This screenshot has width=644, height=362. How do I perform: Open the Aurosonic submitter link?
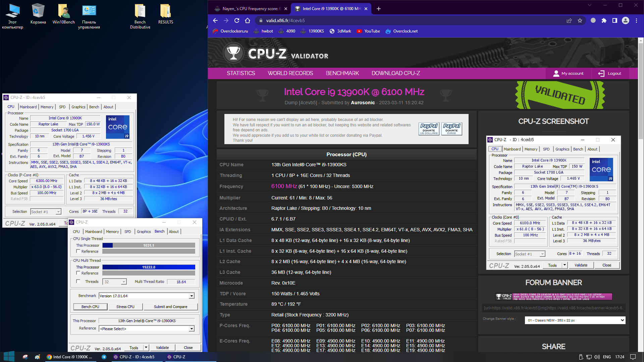pos(363,103)
